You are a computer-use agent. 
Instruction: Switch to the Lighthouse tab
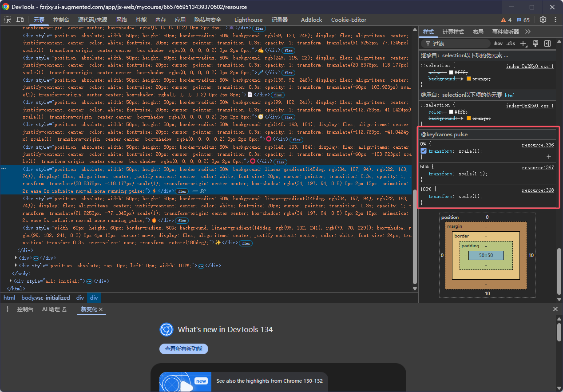(x=248, y=20)
